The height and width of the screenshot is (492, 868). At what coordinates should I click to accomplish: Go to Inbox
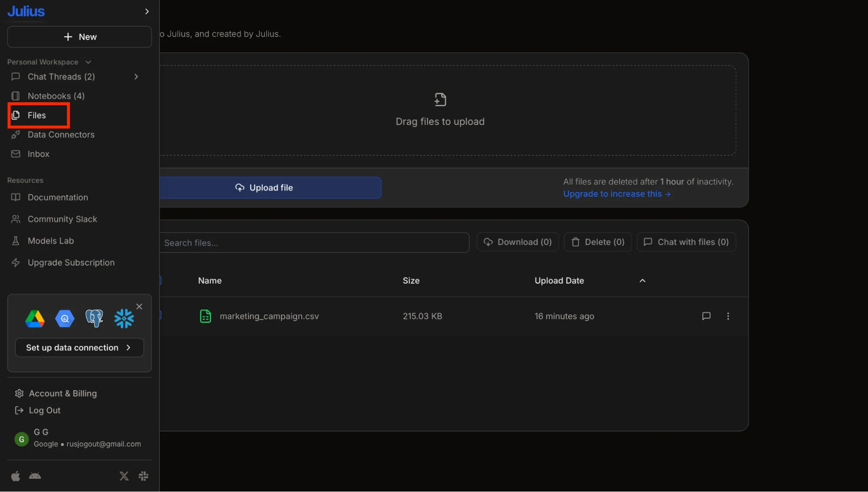[38, 154]
